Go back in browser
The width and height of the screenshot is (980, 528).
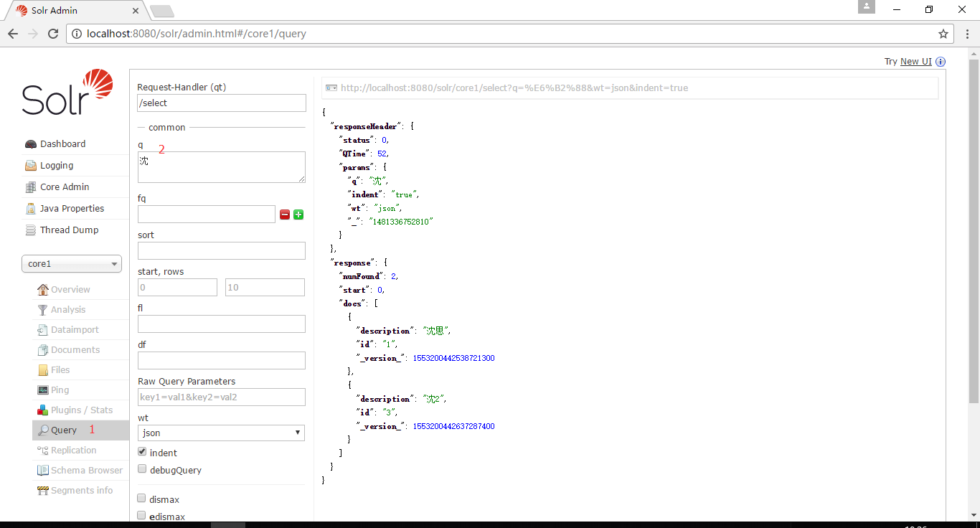[13, 34]
